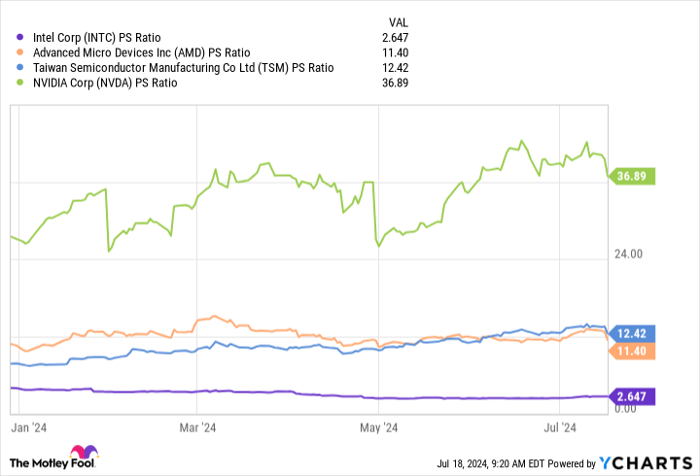The height and width of the screenshot is (476, 700).
Task: Select the Taiwan Semiconductor PS Ratio legend label
Action: (x=183, y=67)
